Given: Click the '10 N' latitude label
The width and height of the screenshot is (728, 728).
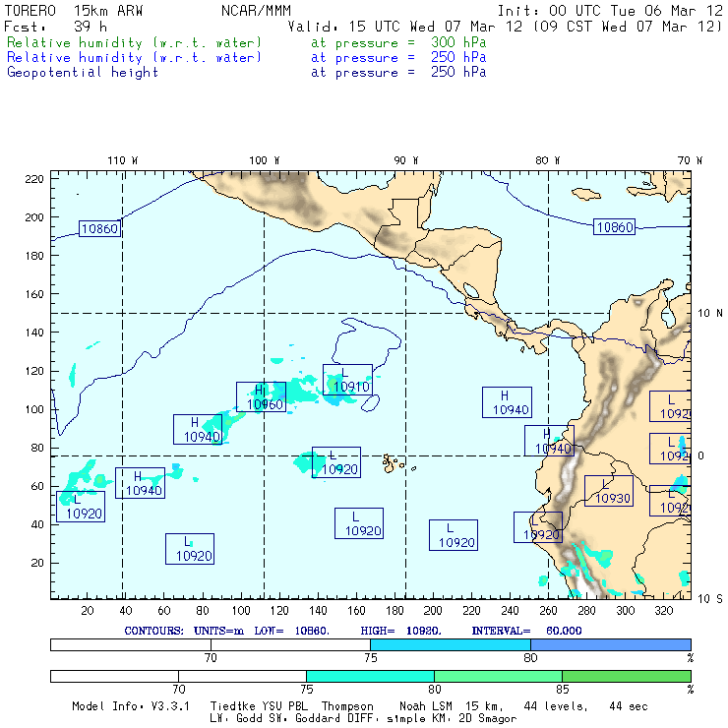Looking at the screenshot, I should tap(710, 314).
